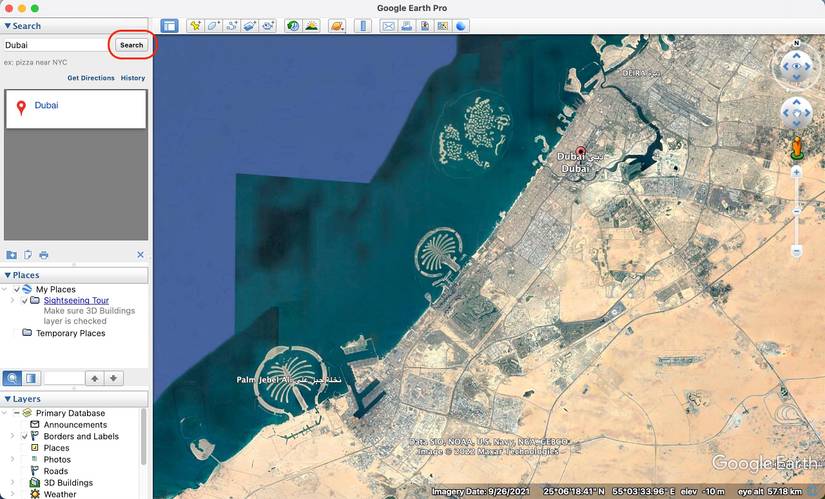Clear search results with the X icon
This screenshot has width=825, height=499.
pyautogui.click(x=140, y=255)
